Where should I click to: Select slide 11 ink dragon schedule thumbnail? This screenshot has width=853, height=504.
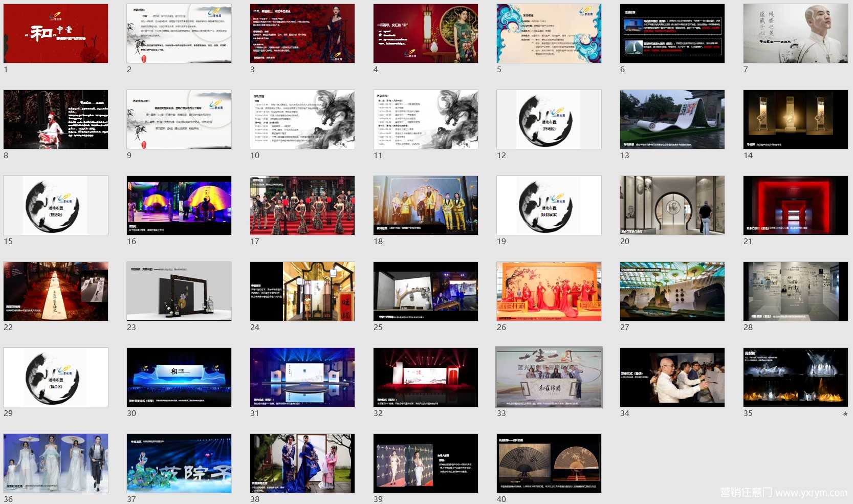[426, 120]
